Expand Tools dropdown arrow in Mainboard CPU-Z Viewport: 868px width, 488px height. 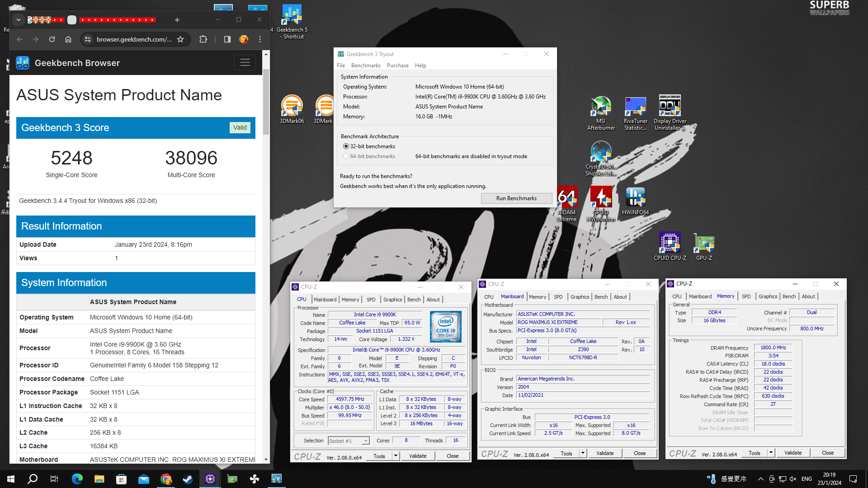click(x=583, y=453)
